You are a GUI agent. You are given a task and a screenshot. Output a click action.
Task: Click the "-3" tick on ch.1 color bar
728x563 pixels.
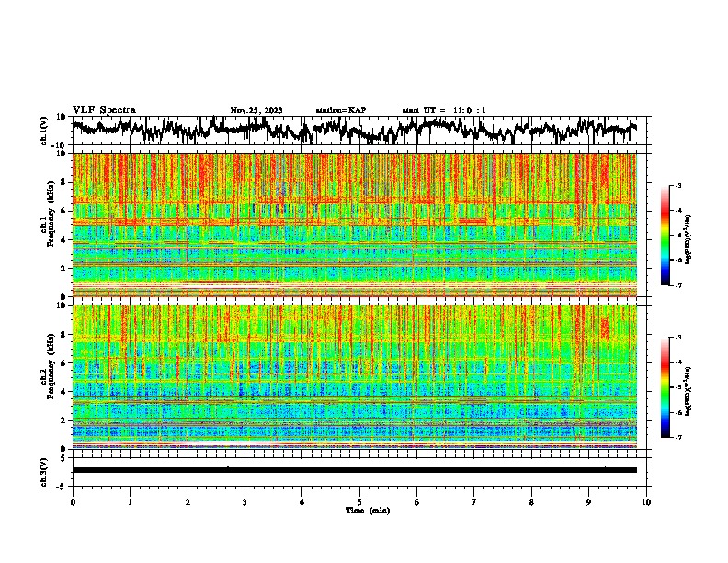tap(678, 185)
